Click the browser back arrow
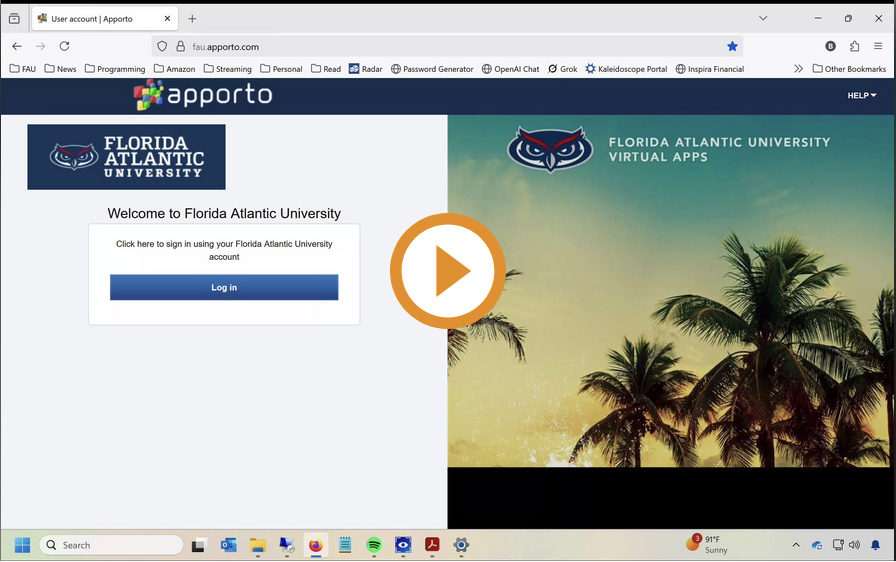Image resolution: width=896 pixels, height=562 pixels. (17, 46)
